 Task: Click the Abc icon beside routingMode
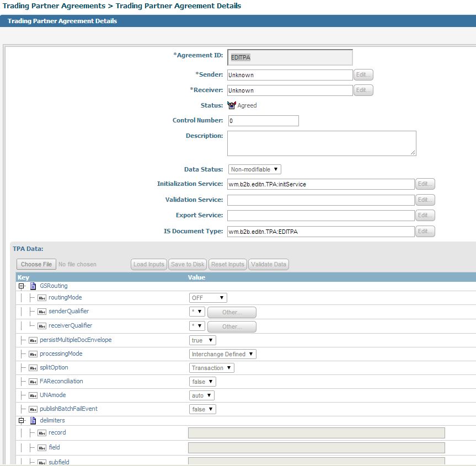pyautogui.click(x=42, y=298)
